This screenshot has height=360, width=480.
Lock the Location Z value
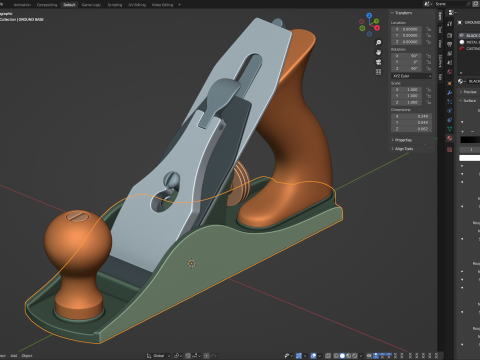point(429,42)
